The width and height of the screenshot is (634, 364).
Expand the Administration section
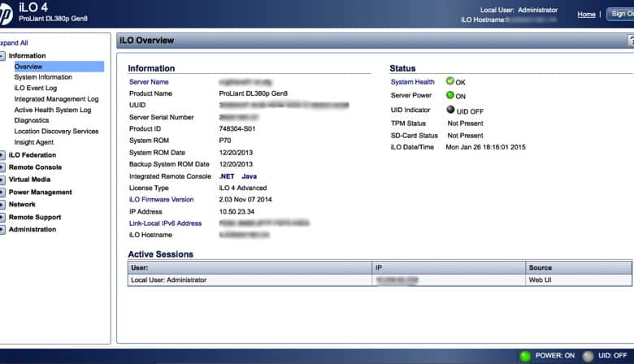click(2, 229)
